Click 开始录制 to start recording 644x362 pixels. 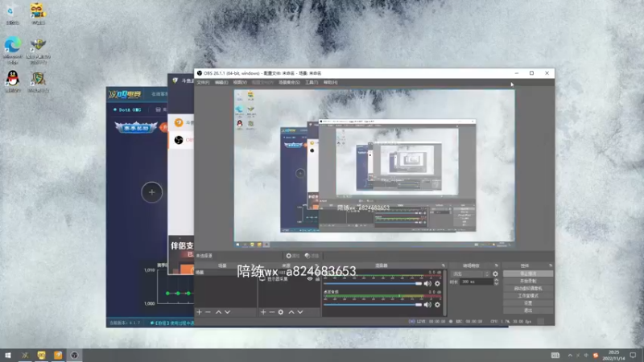pyautogui.click(x=528, y=281)
